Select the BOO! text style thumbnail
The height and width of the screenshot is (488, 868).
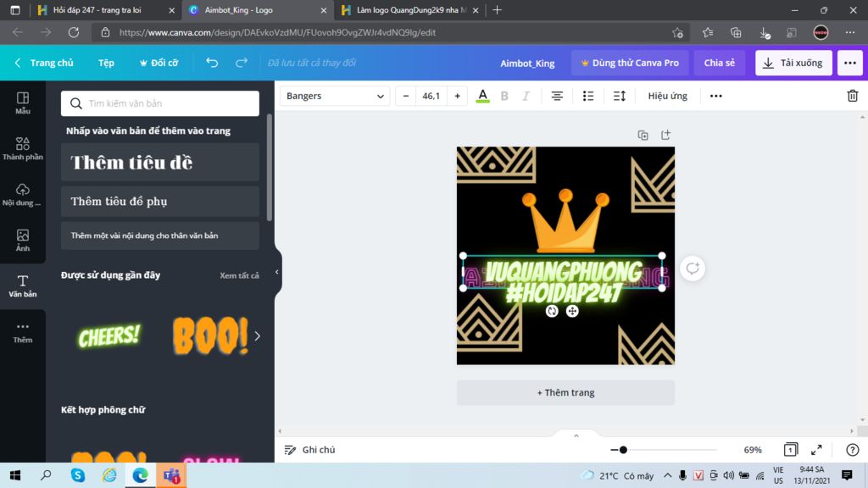pos(210,335)
